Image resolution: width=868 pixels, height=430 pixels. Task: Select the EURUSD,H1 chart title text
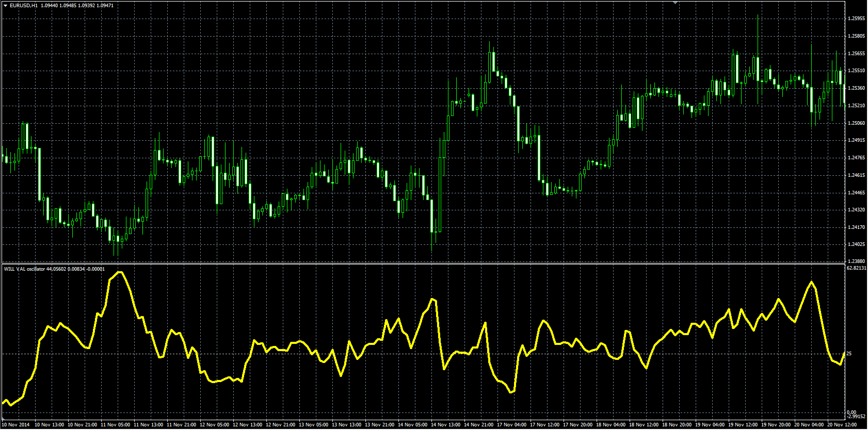[x=24, y=5]
